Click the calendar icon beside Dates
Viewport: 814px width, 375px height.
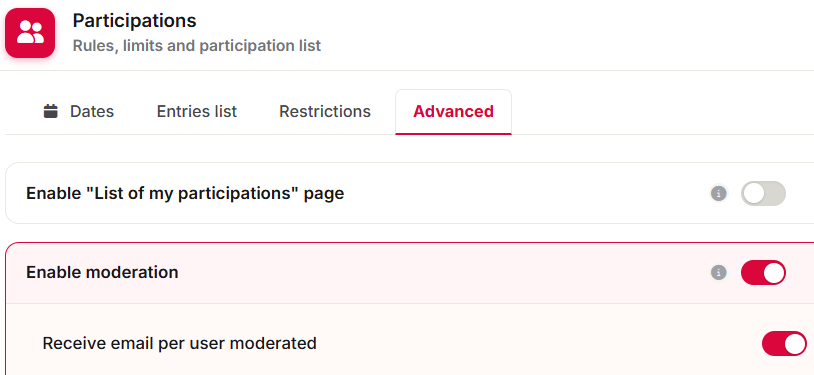[x=50, y=111]
